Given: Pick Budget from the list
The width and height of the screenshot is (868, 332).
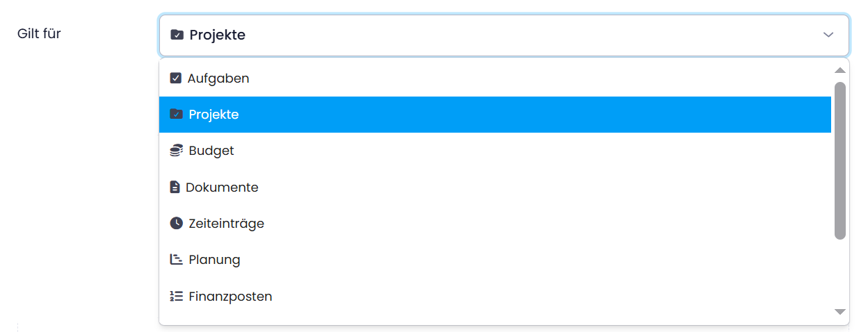Looking at the screenshot, I should 211,151.
